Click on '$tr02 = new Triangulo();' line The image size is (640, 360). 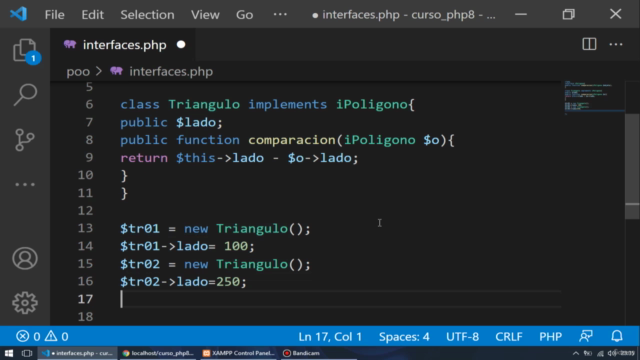(x=216, y=264)
